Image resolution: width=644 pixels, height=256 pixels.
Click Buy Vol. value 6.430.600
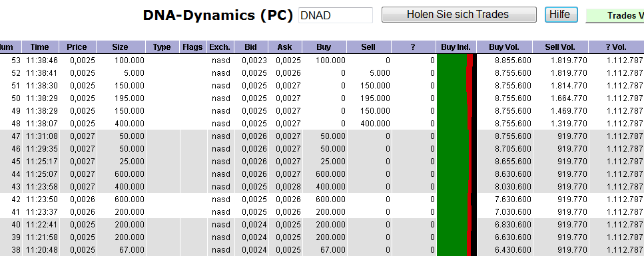click(513, 250)
